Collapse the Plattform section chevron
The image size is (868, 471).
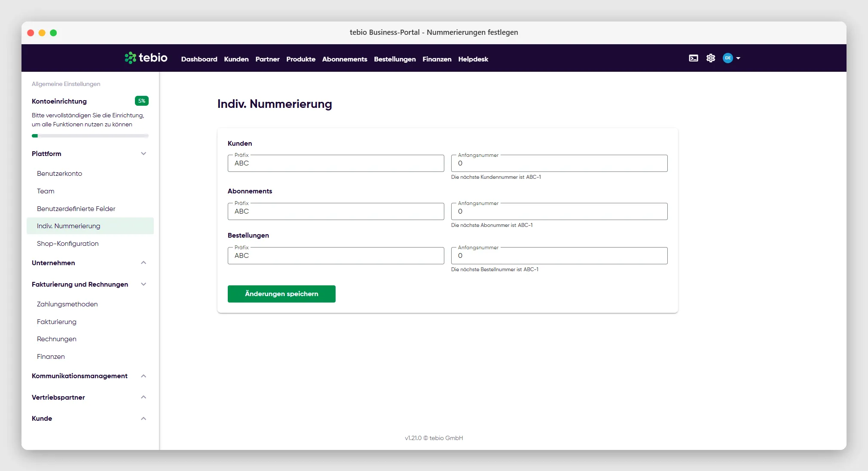point(144,154)
